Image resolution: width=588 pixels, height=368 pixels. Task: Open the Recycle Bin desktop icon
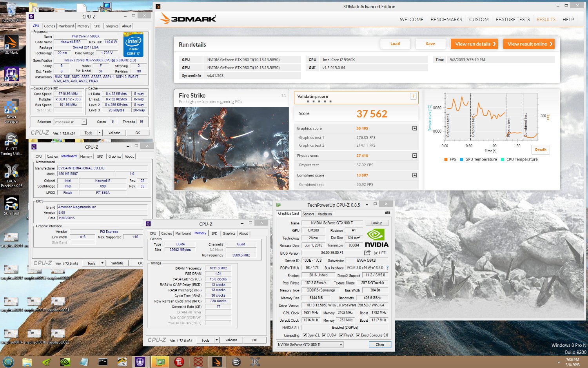(11, 13)
